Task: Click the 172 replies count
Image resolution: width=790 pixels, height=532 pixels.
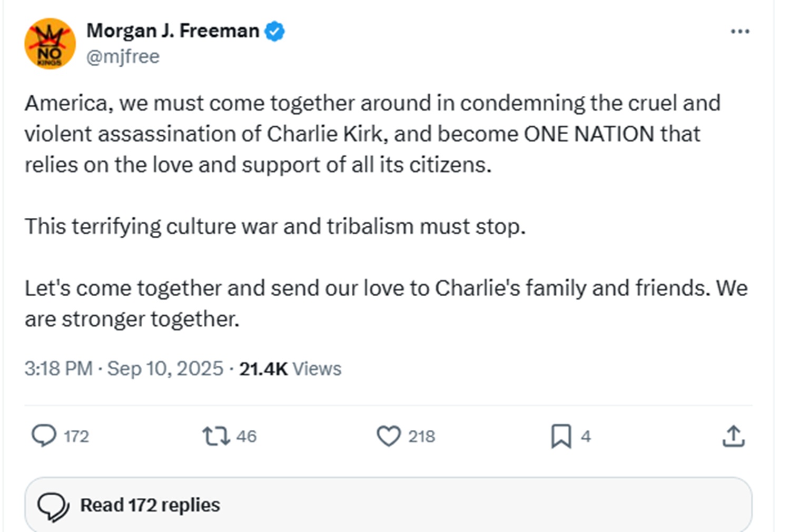Action: coord(76,436)
